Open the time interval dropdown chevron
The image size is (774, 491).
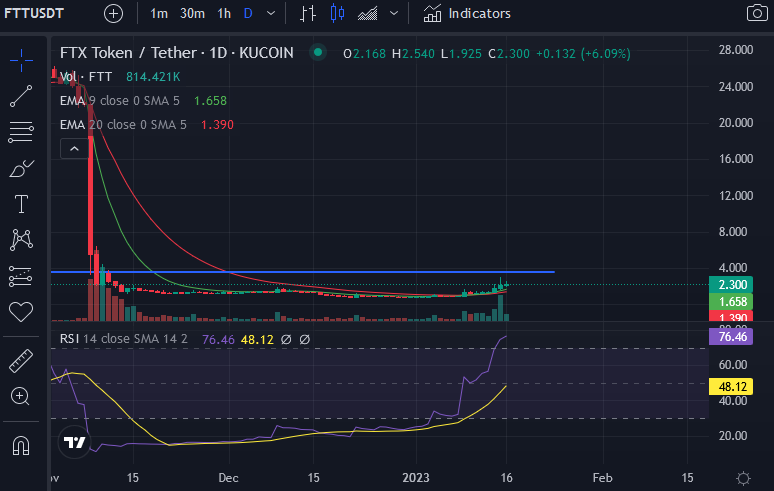coord(272,14)
